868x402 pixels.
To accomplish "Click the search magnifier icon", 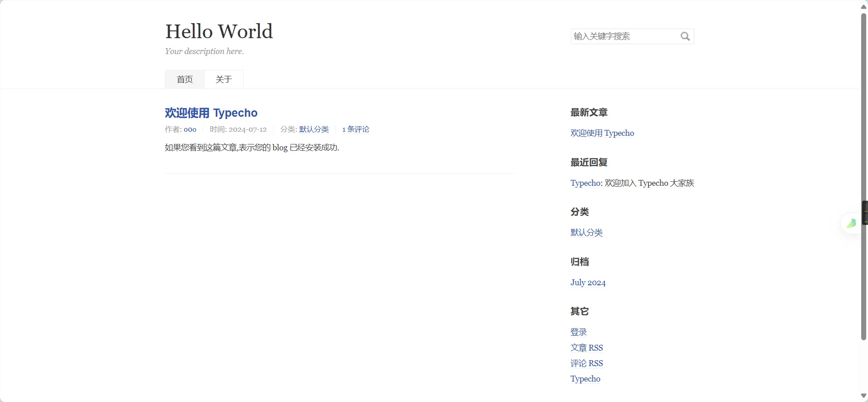I will tap(685, 36).
